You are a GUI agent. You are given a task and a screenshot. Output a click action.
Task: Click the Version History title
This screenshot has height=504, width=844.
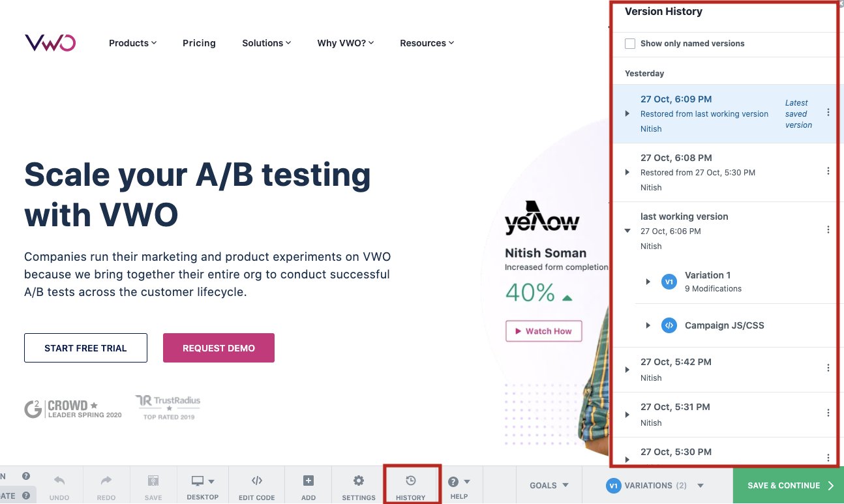point(663,12)
